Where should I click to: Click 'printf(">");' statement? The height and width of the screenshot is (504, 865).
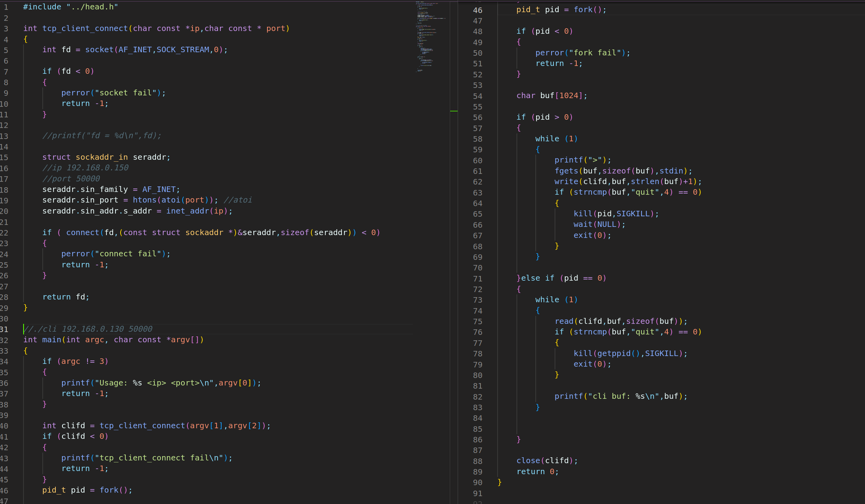pyautogui.click(x=583, y=160)
